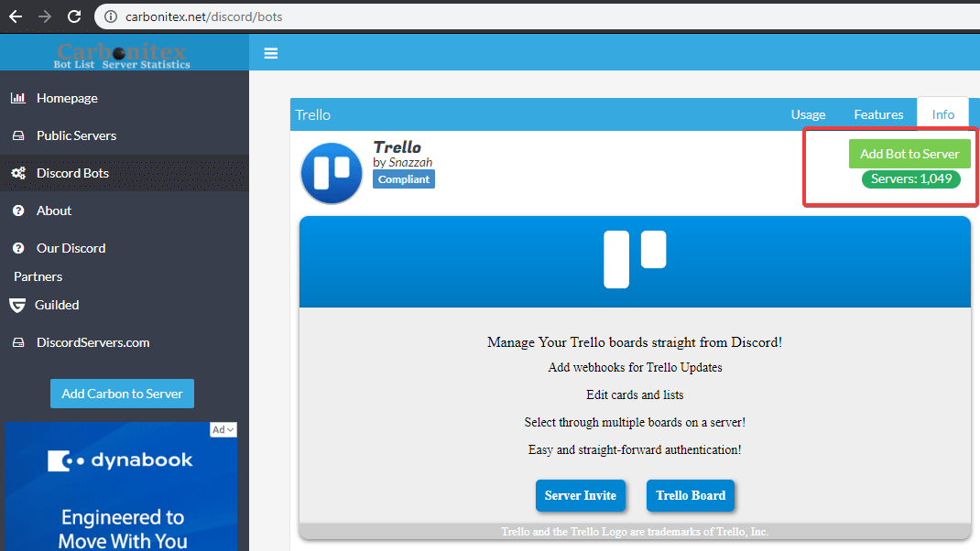
Task: Click the Carbonitex logo
Action: (x=122, y=54)
